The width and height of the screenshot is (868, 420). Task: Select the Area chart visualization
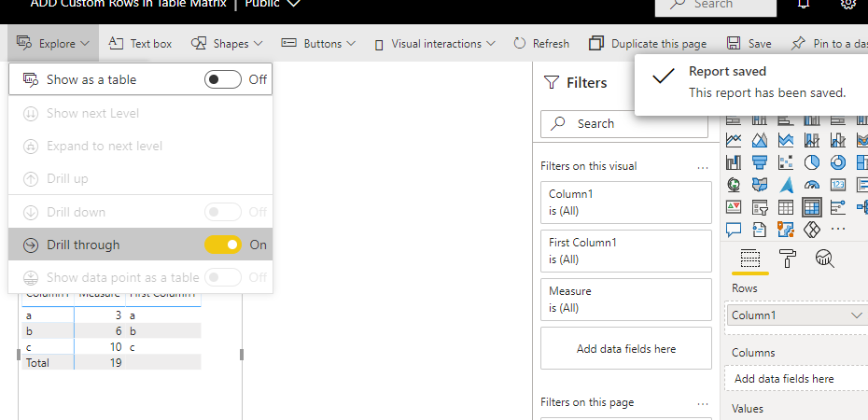click(760, 140)
